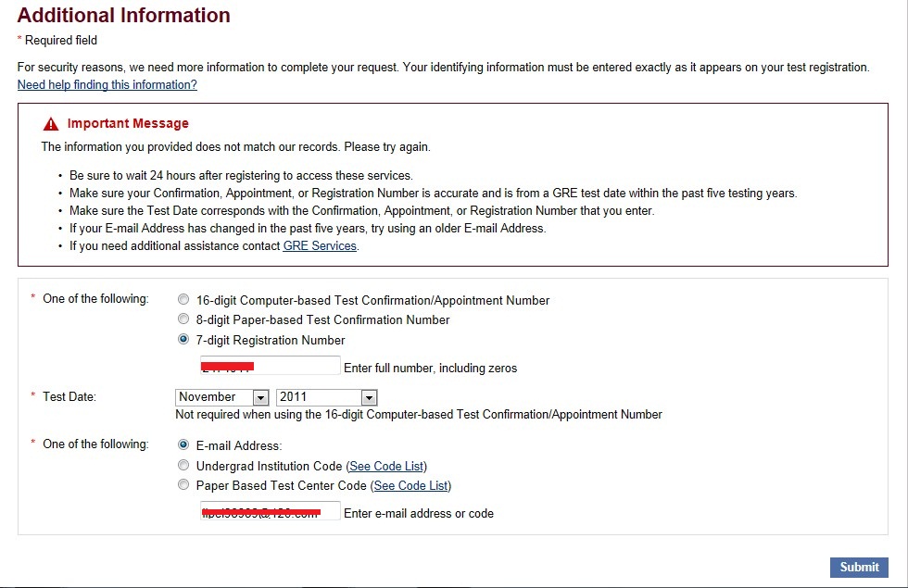This screenshot has height=588, width=908.
Task: Click the 'Additional Information' page heading
Action: pos(124,16)
